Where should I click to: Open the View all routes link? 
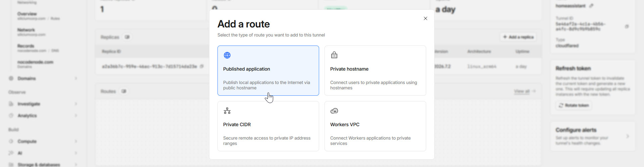tap(525, 91)
